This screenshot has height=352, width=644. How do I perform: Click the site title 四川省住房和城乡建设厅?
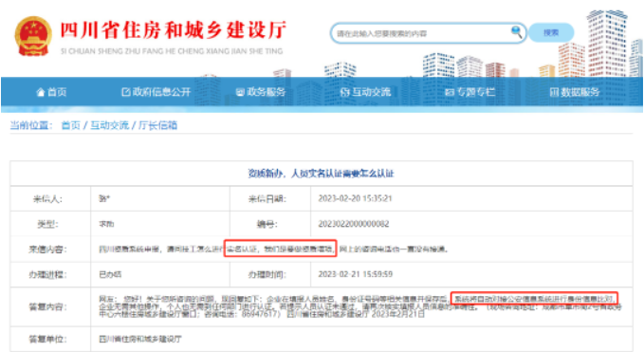coord(174,30)
